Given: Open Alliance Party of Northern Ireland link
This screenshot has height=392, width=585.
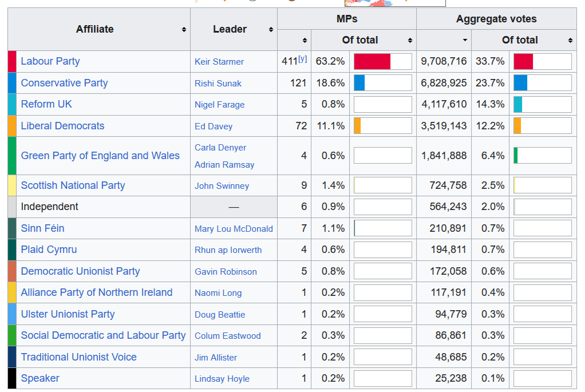Looking at the screenshot, I should 97,292.
